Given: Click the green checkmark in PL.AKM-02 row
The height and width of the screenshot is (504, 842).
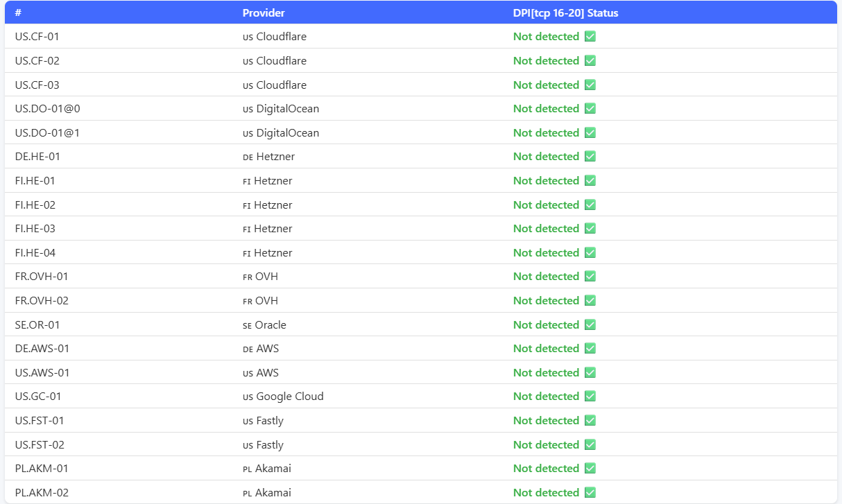Looking at the screenshot, I should pos(590,492).
